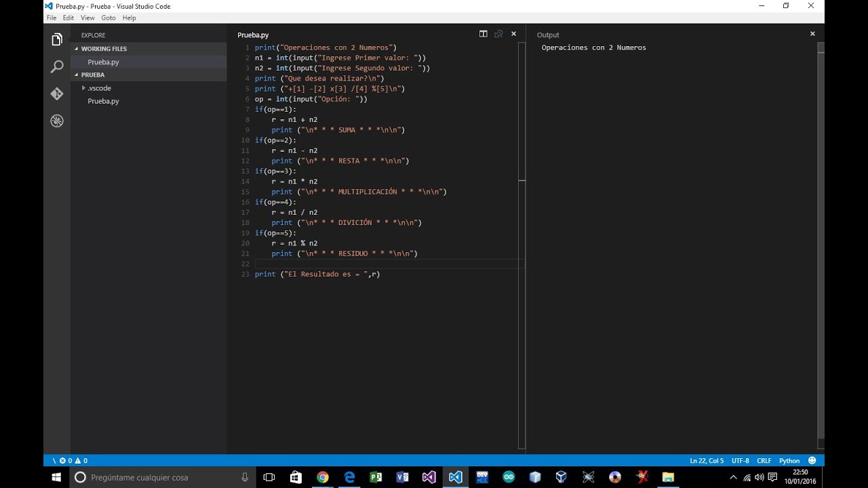Close the Output panel
This screenshot has width=868, height=488.
(x=812, y=34)
